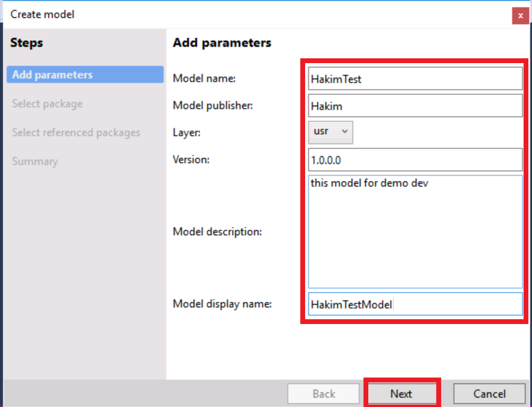Open the Layer dropdown showing usr
Image resolution: width=532 pixels, height=407 pixels.
pyautogui.click(x=330, y=132)
